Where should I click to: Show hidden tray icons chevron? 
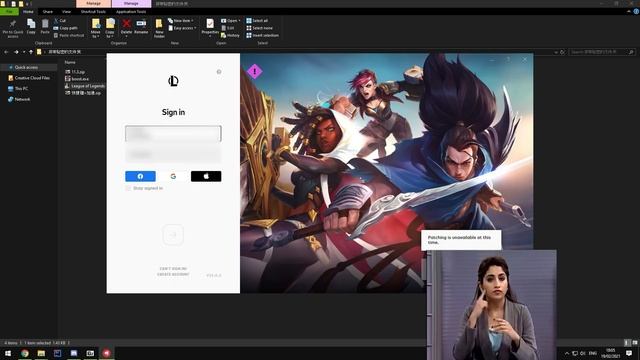tap(567, 353)
